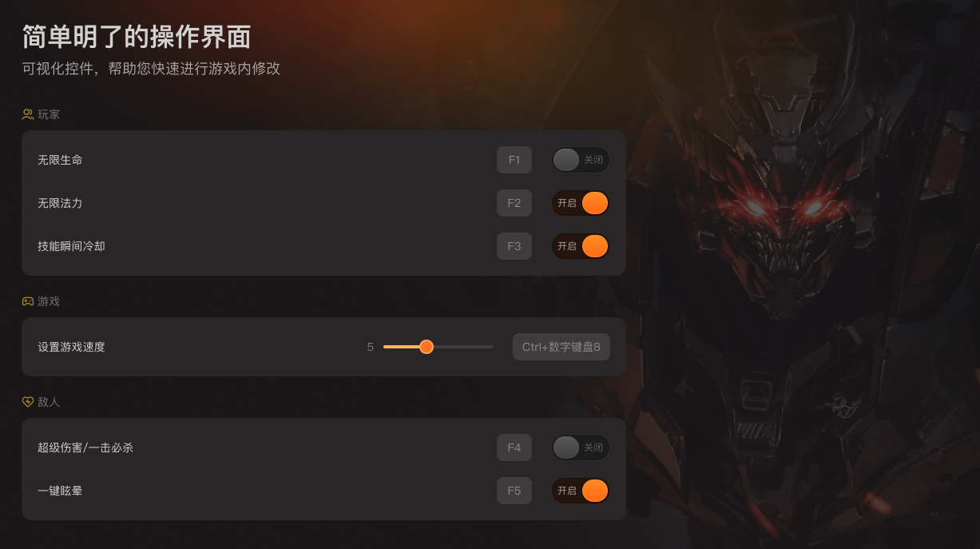Viewport: 980px width, 549px height.
Task: Click the 设置游戏速度 label
Action: 71,347
